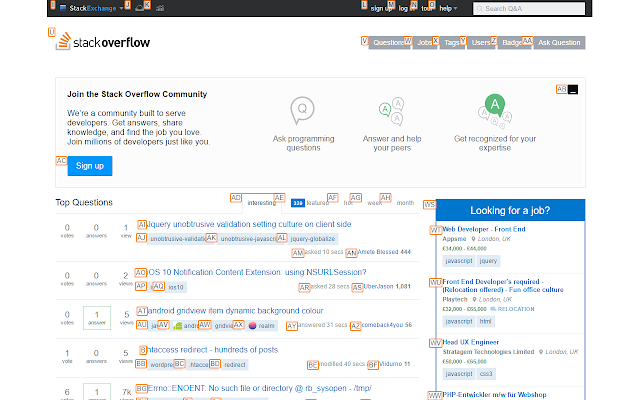This screenshot has width=640, height=400.
Task: Select the hot questions tab
Action: (348, 203)
